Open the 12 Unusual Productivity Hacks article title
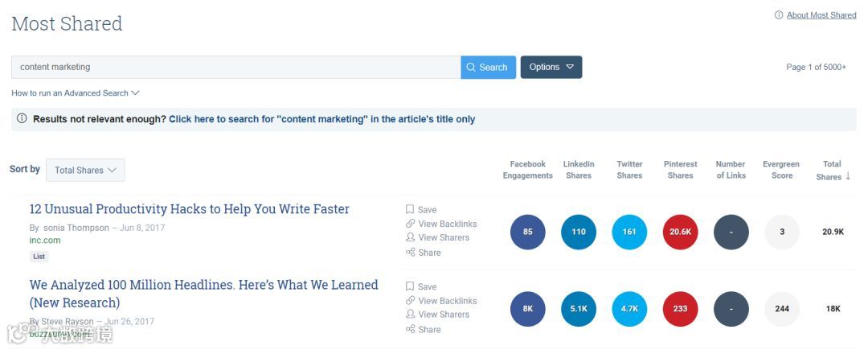The height and width of the screenshot is (350, 868). pyautogui.click(x=189, y=209)
